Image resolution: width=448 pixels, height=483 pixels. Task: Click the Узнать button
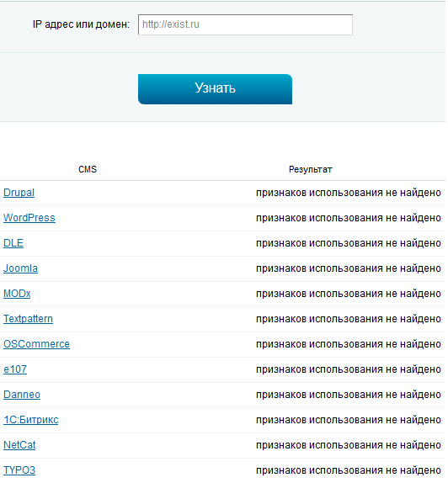click(x=215, y=89)
